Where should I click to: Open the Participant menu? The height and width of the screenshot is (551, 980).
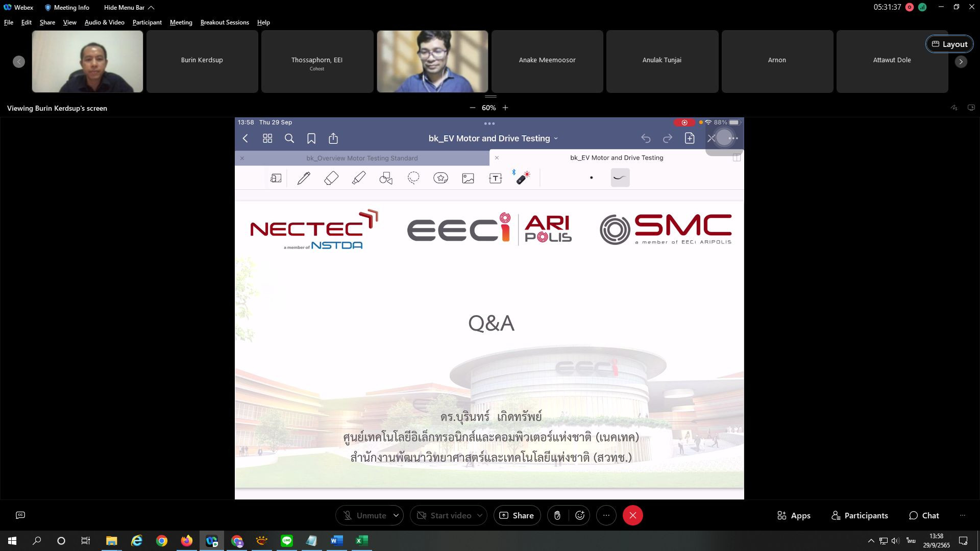point(147,22)
